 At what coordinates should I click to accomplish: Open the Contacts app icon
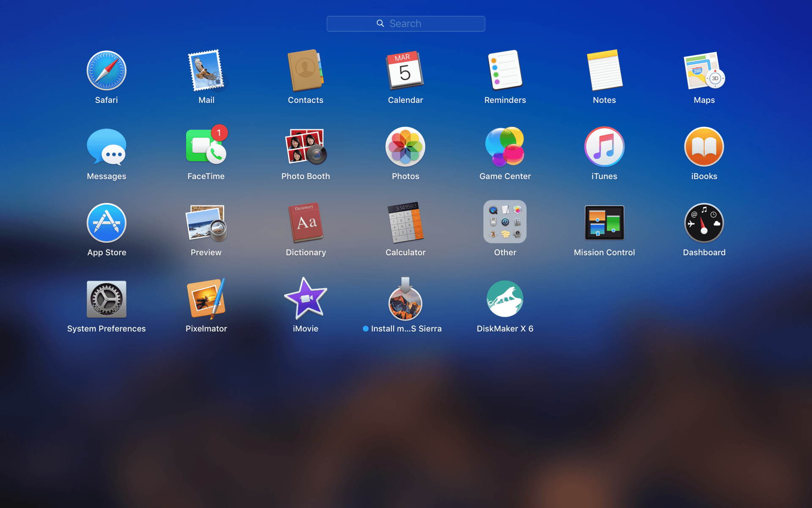point(306,71)
